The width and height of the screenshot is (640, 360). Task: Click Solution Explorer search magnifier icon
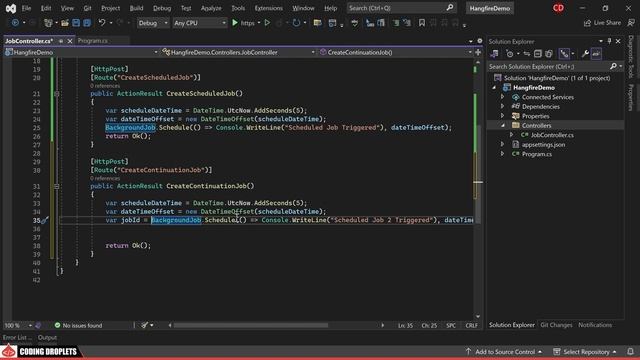(613, 67)
